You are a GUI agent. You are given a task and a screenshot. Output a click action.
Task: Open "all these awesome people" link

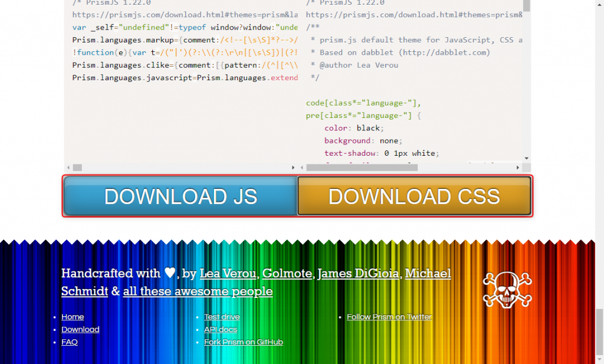(x=198, y=291)
